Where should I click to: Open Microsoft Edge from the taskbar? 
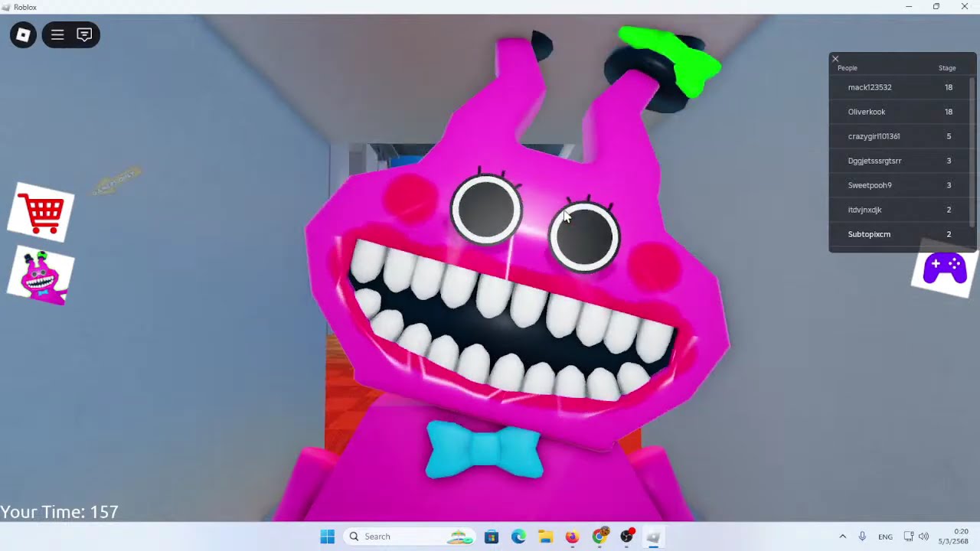518,536
